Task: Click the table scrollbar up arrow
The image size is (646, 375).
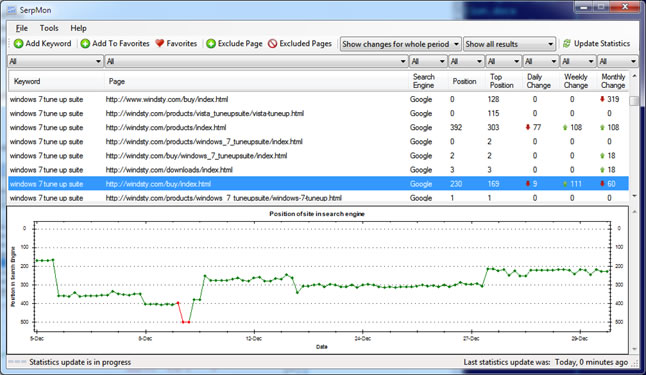Action: click(x=634, y=76)
